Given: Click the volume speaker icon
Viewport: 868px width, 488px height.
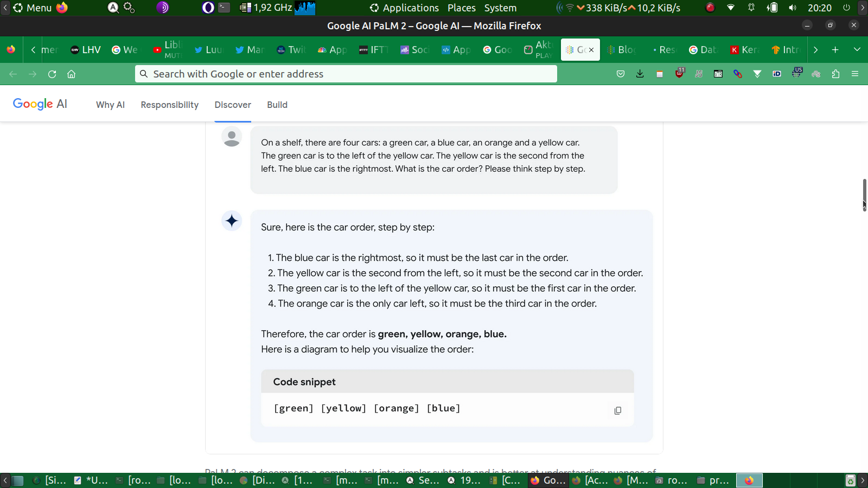Looking at the screenshot, I should 793,8.
